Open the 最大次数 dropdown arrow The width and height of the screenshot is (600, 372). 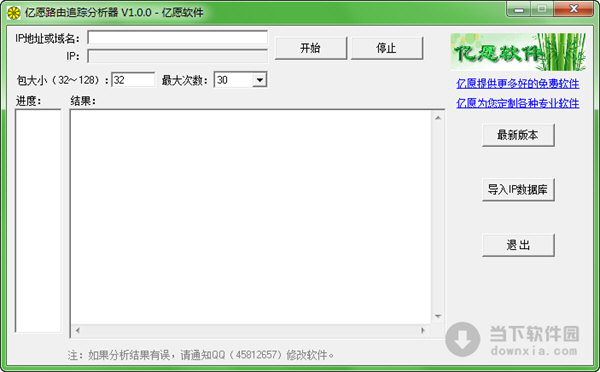coord(260,80)
